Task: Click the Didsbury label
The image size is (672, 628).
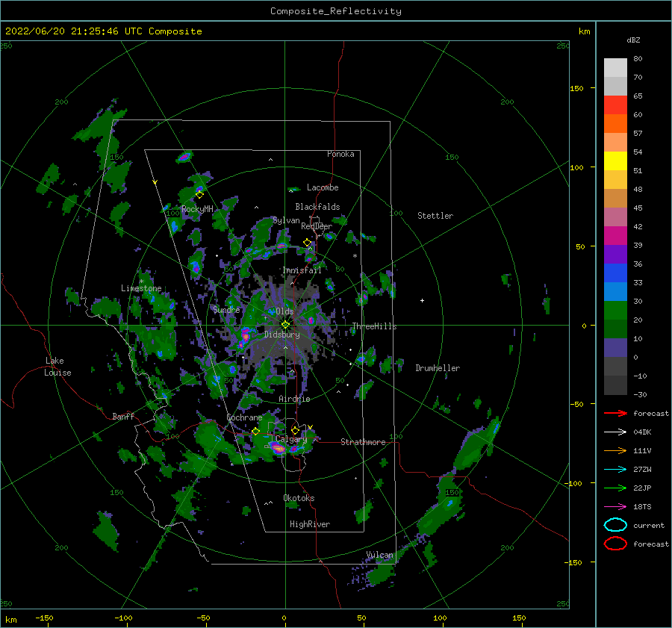Action: pyautogui.click(x=282, y=335)
